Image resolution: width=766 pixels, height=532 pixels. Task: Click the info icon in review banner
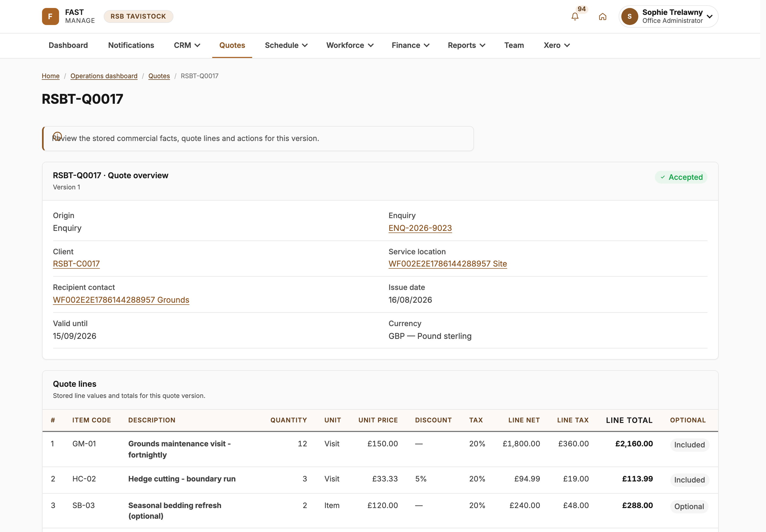[x=57, y=136]
